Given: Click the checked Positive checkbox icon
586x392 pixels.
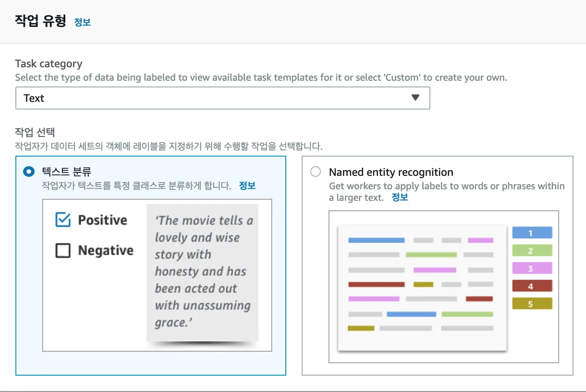Looking at the screenshot, I should tap(63, 220).
